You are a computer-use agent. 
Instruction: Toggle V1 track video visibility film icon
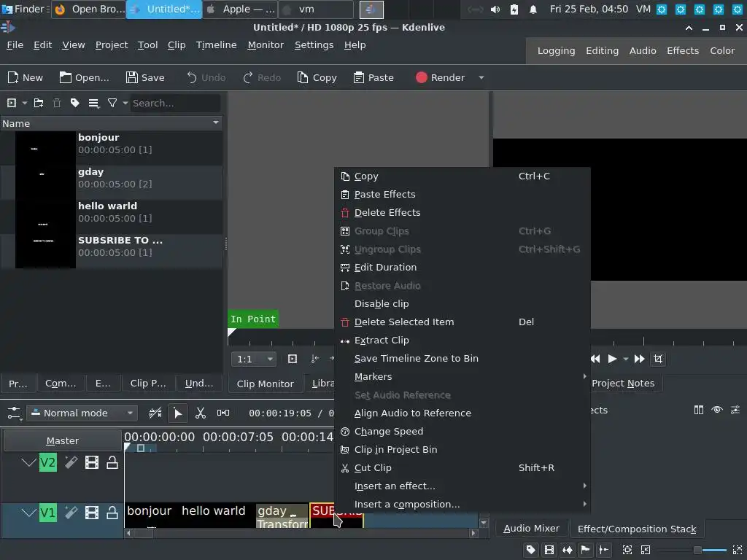point(92,513)
